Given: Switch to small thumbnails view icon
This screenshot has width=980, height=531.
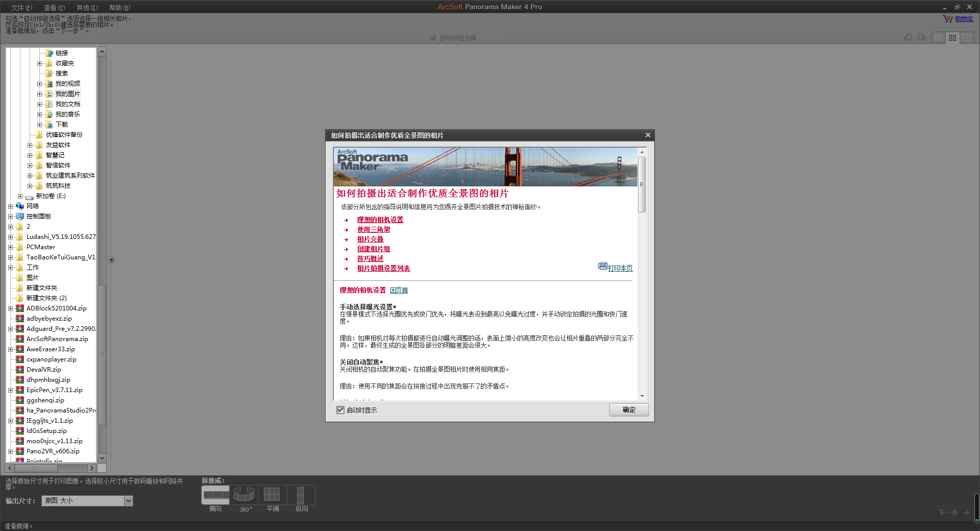Looking at the screenshot, I should coord(939,38).
